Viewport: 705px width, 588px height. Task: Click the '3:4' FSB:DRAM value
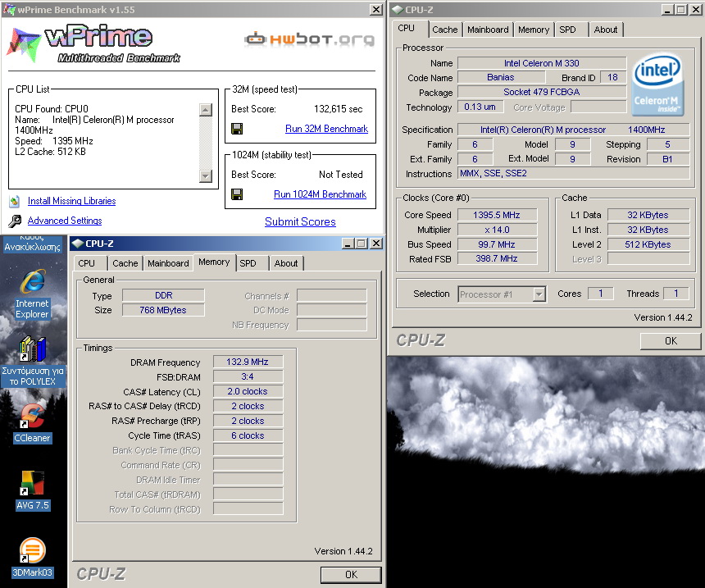tap(248, 377)
